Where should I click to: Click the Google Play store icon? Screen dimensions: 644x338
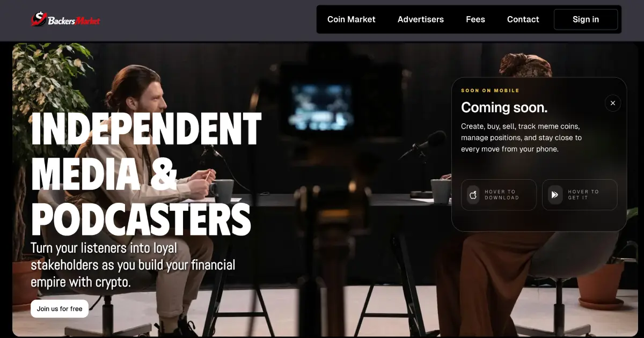(555, 195)
